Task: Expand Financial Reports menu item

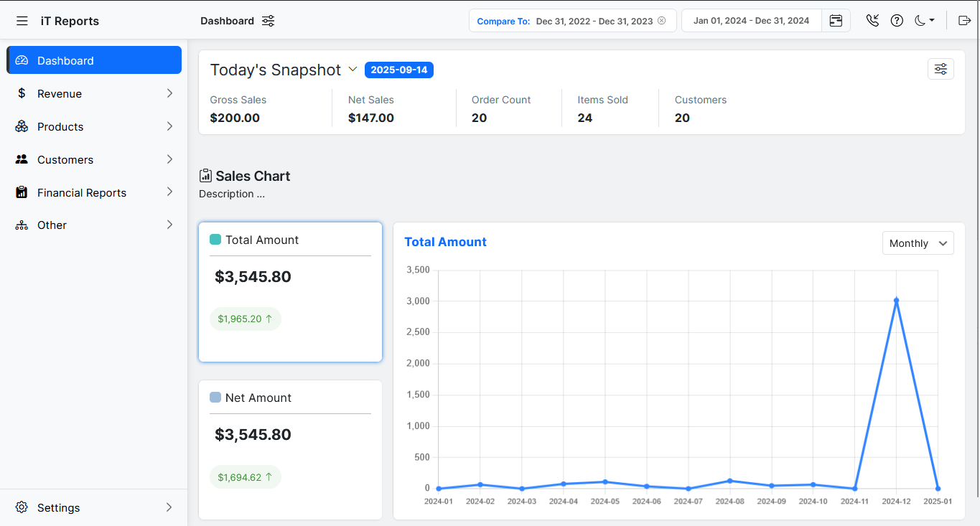Action: click(x=93, y=192)
